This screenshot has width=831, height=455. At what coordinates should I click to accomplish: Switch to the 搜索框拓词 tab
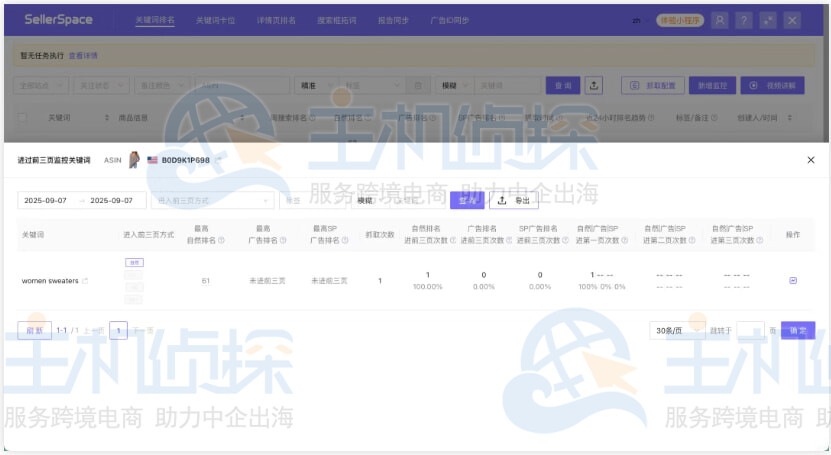(334, 20)
